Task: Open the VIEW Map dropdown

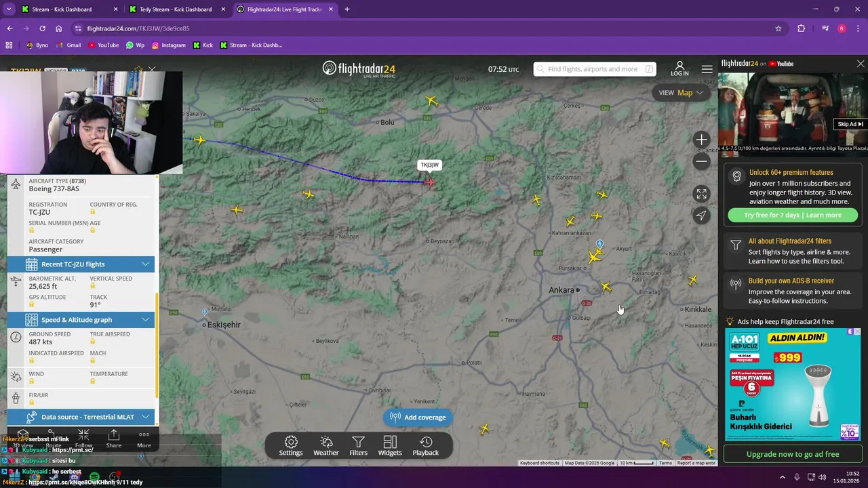Action: [681, 93]
